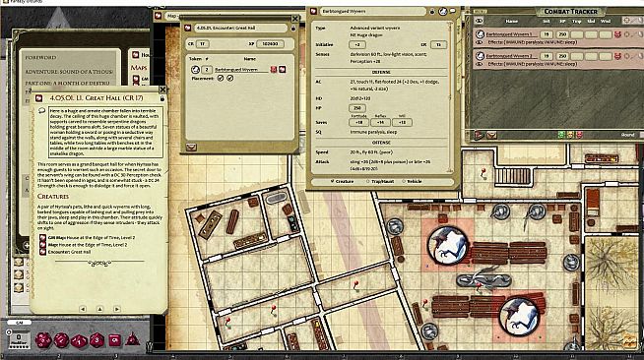Click the speech bubble on NPC sheet

453,12
